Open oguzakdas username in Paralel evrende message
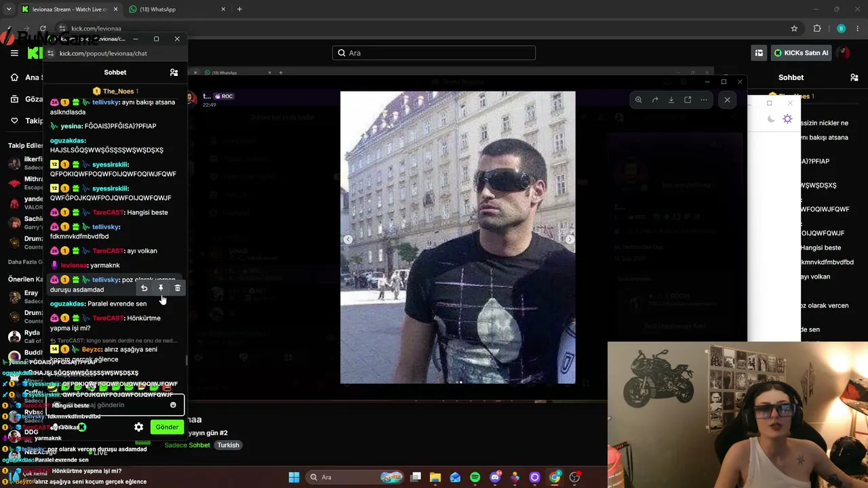Screen dimensions: 868x488 (x=67, y=304)
